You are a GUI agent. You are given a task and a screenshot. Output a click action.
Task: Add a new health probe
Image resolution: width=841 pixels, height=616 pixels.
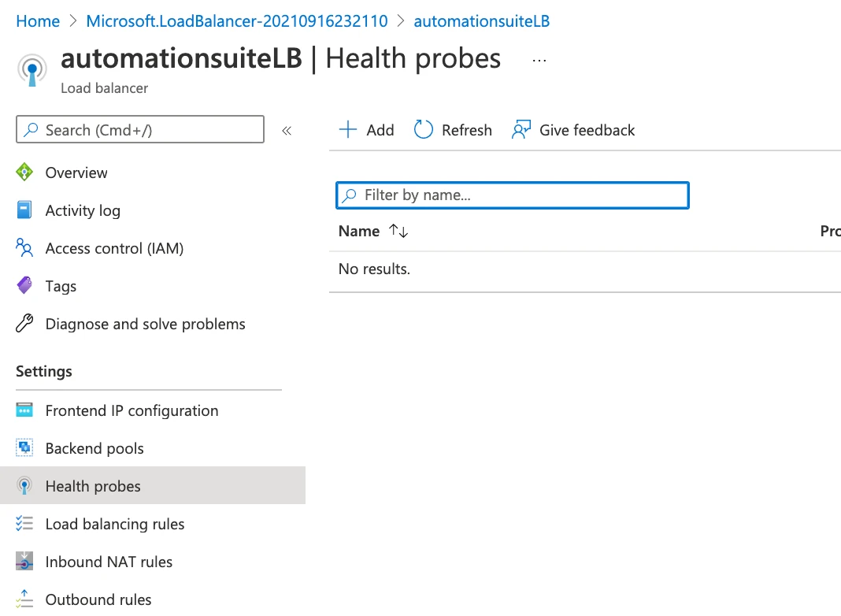[366, 129]
